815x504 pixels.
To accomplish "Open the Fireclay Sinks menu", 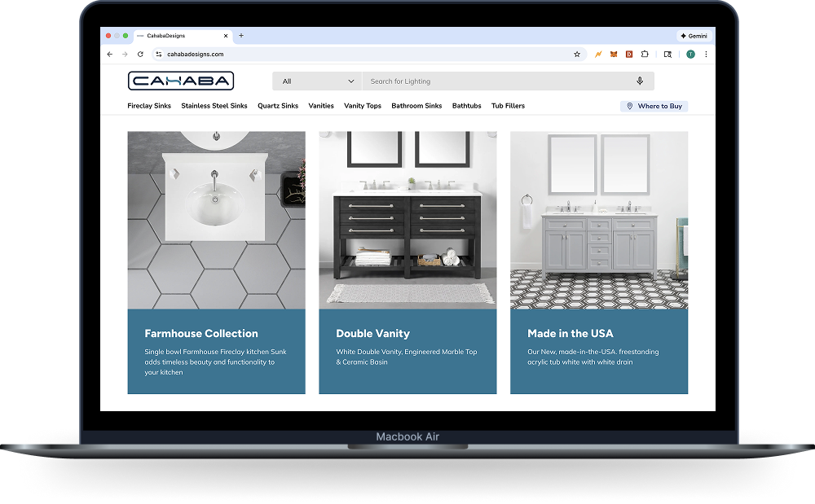I will (149, 106).
